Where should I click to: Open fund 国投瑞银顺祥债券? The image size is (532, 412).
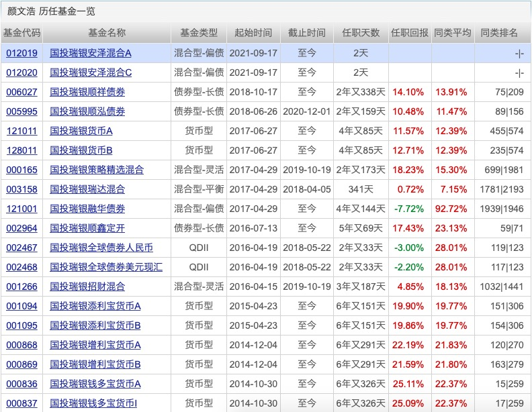[x=87, y=92]
